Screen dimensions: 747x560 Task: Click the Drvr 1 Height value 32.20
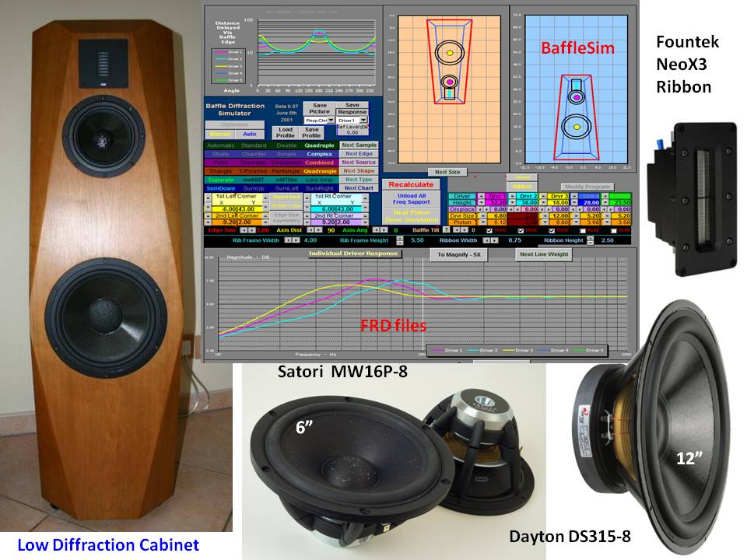coord(496,202)
